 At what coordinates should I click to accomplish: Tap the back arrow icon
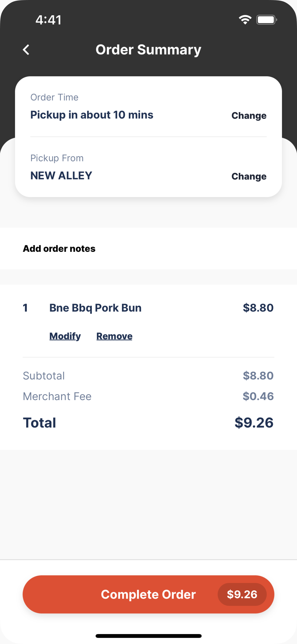tap(26, 50)
